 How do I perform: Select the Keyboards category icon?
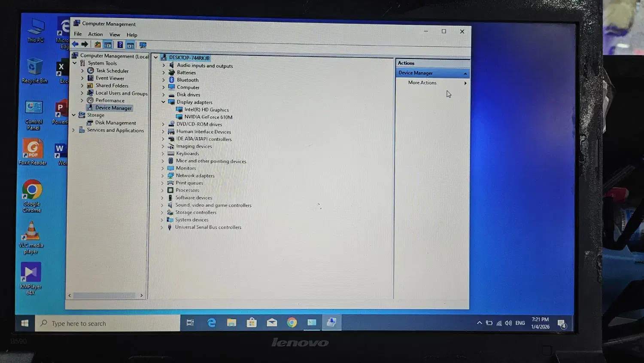[171, 153]
